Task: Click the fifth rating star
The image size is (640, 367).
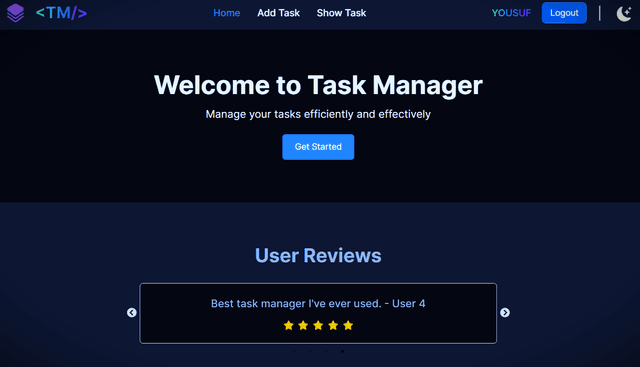Action: 348,325
